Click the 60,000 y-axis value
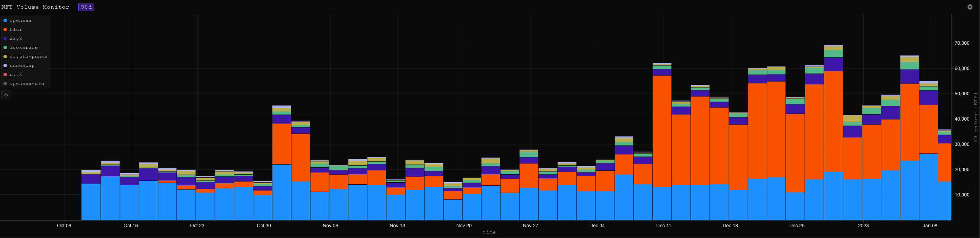The width and height of the screenshot is (980, 238). coord(962,69)
